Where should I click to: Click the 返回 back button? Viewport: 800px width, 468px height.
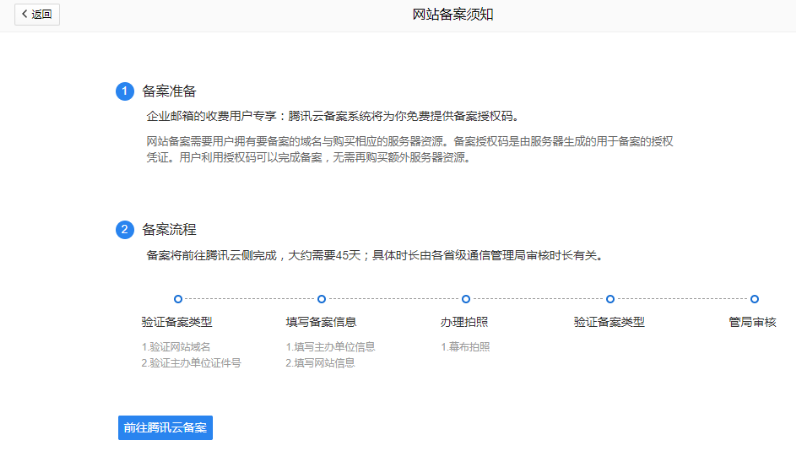[x=37, y=14]
